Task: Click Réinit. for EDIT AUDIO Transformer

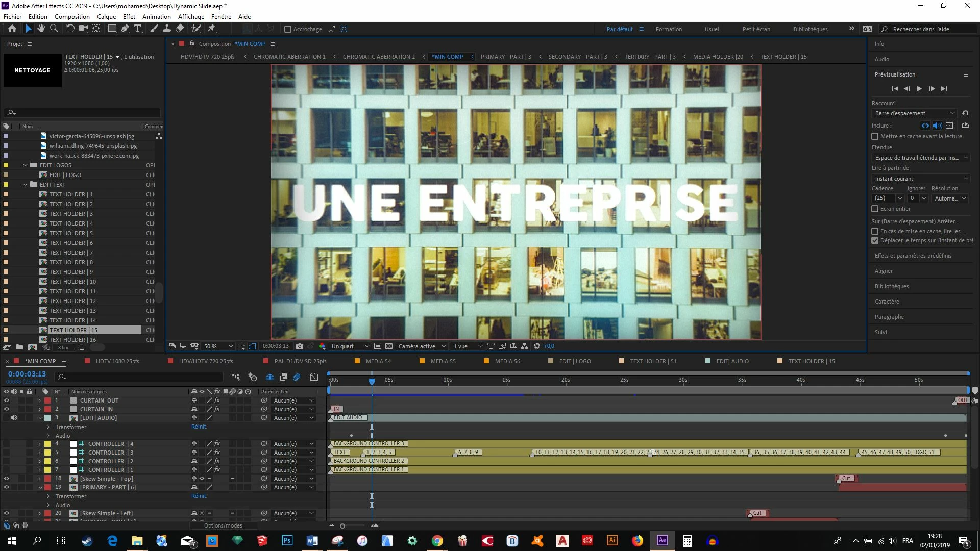Action: click(x=199, y=427)
